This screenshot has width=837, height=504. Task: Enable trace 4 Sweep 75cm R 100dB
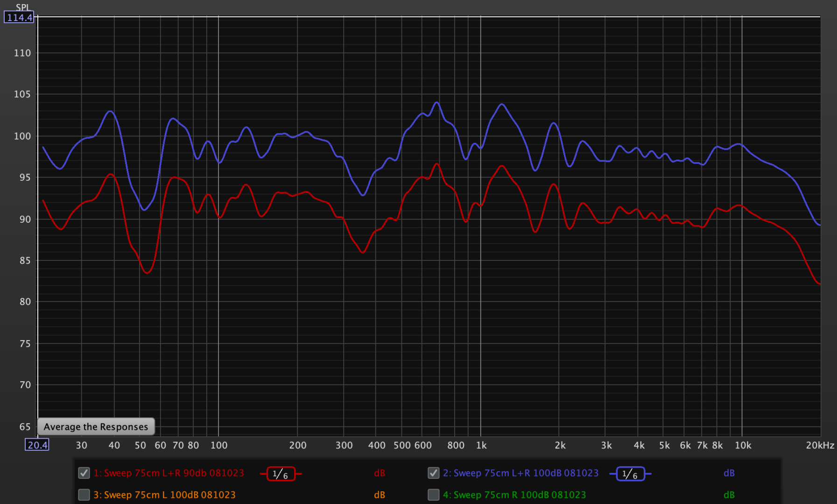pyautogui.click(x=433, y=494)
